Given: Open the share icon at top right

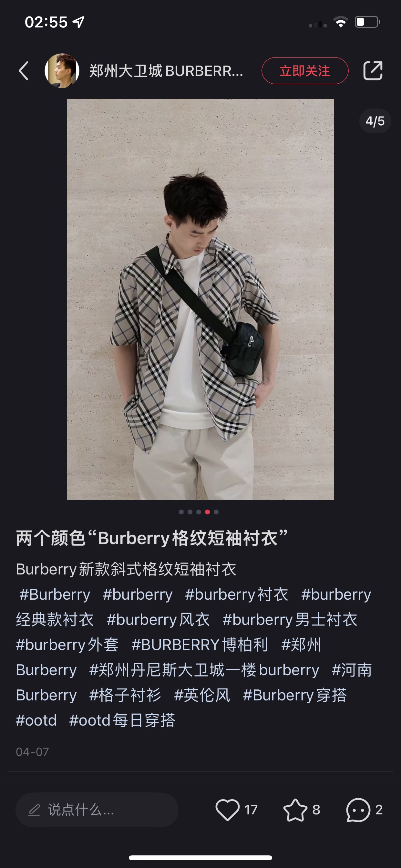Looking at the screenshot, I should point(373,71).
